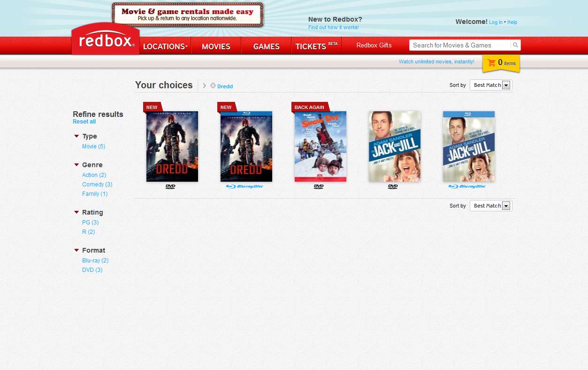Filter by Family (1) genre
Image resolution: width=588 pixels, height=370 pixels.
click(95, 194)
